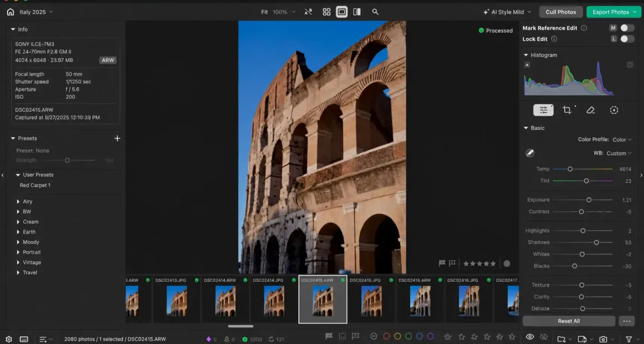Select thumbnail DSC02413.JPG in filmstrip
The image size is (644, 344).
coord(177,299)
